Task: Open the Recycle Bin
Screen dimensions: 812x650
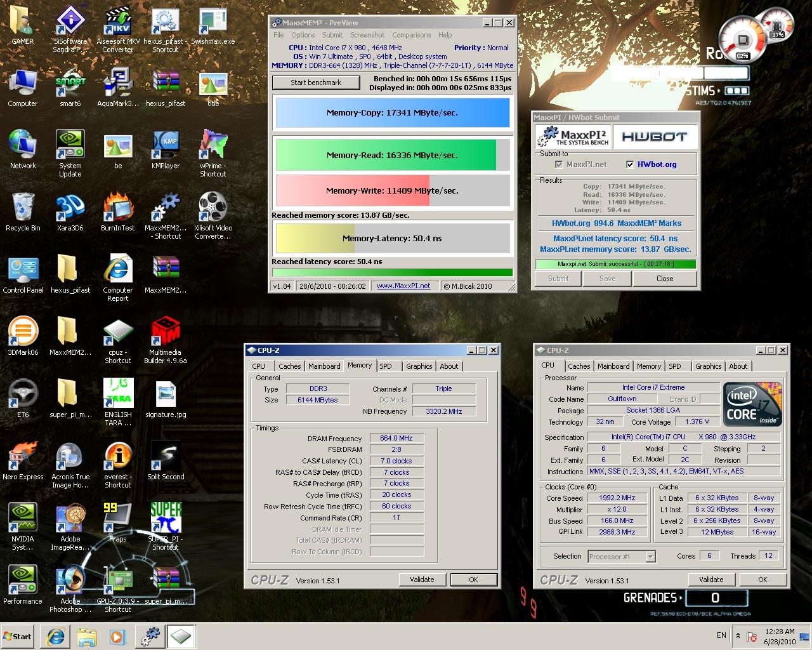Action: pos(22,212)
